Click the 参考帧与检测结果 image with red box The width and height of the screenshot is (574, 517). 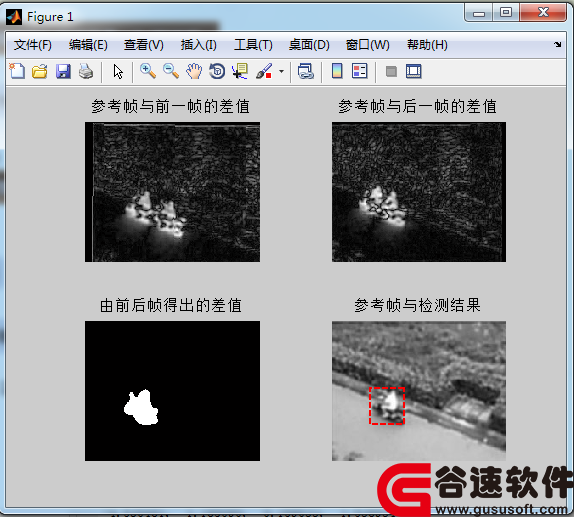coord(419,391)
